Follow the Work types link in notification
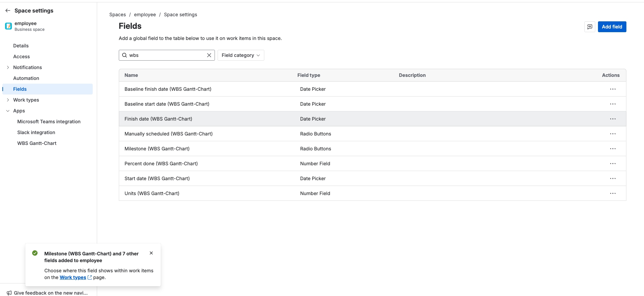644x296 pixels. 73,277
